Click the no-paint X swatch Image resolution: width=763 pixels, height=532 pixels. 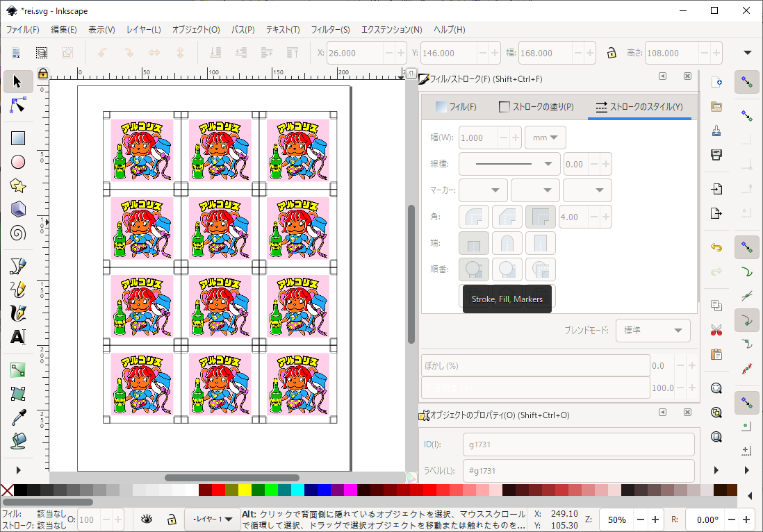pos(7,490)
